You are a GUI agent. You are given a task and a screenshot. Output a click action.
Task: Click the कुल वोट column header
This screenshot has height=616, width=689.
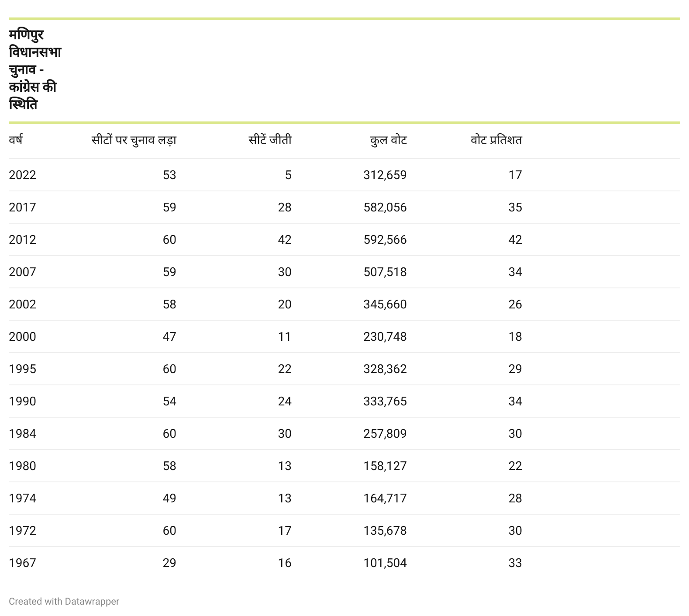388,140
